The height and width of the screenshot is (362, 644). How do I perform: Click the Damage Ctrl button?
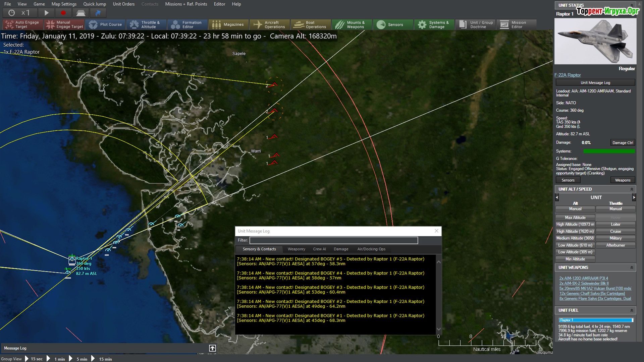pyautogui.click(x=622, y=143)
